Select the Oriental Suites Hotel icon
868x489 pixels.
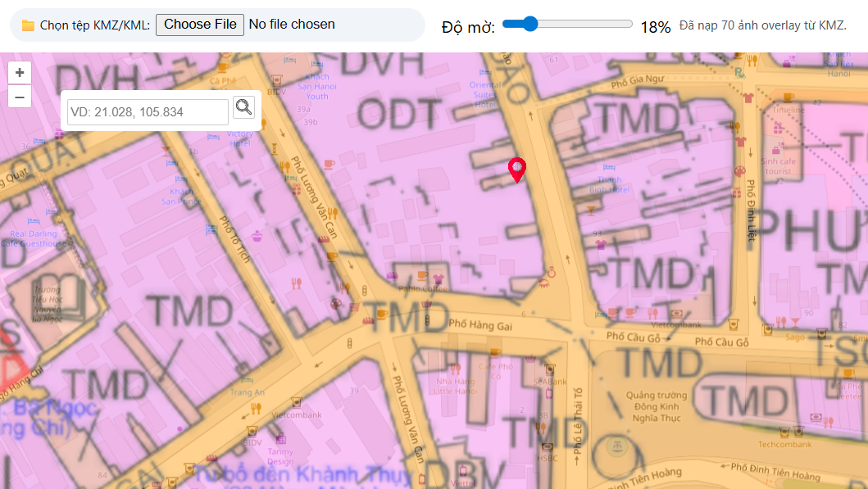click(484, 71)
